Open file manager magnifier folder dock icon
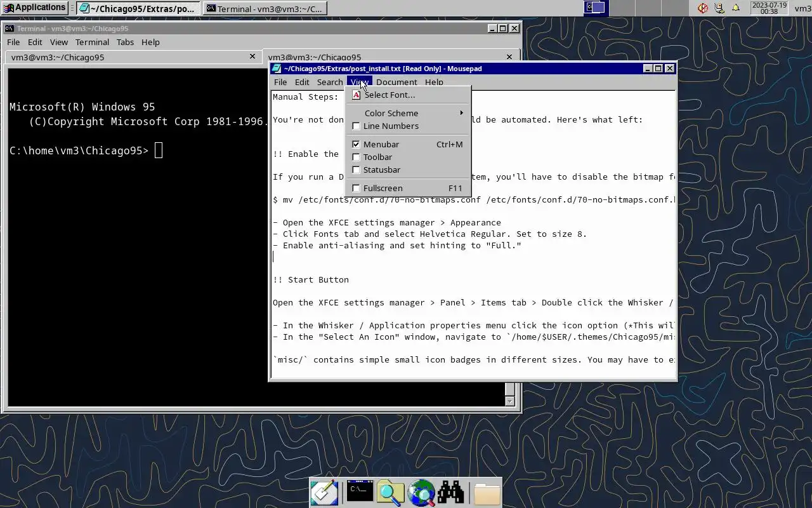 [x=390, y=493]
